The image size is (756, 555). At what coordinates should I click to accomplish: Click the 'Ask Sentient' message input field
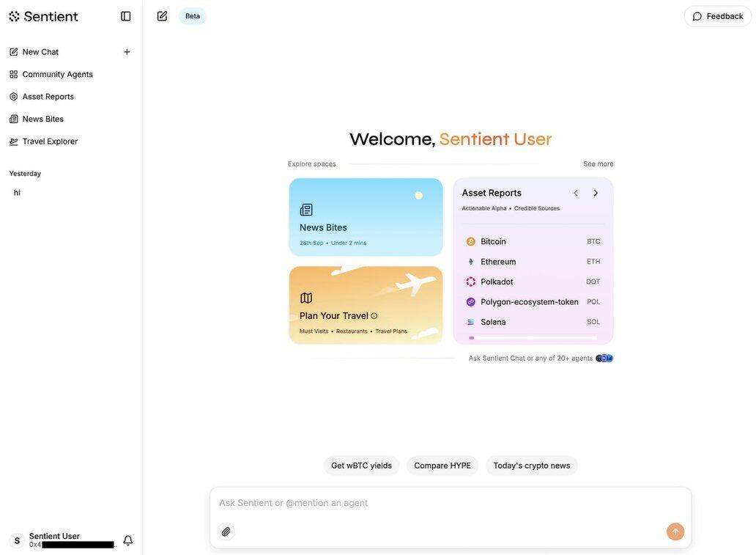(451, 503)
